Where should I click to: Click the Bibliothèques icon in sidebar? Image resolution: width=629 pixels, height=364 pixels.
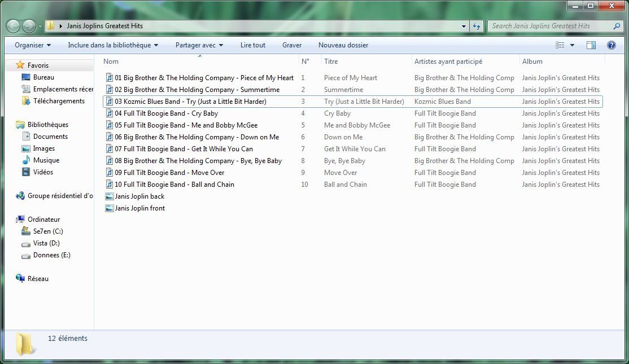(x=20, y=125)
